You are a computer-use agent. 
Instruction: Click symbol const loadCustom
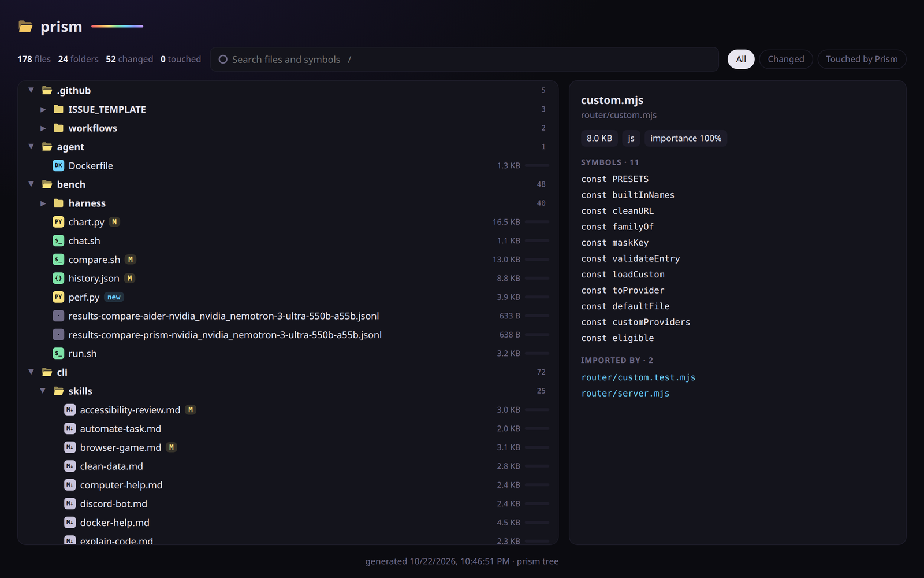point(623,275)
